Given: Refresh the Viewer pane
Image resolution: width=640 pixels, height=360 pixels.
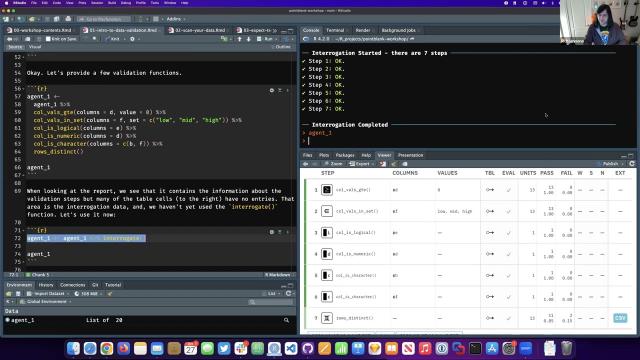Looking at the screenshot, I should click(x=632, y=164).
